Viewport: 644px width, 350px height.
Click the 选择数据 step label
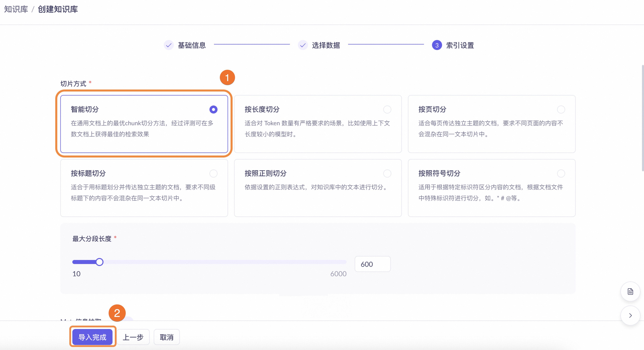(x=326, y=45)
